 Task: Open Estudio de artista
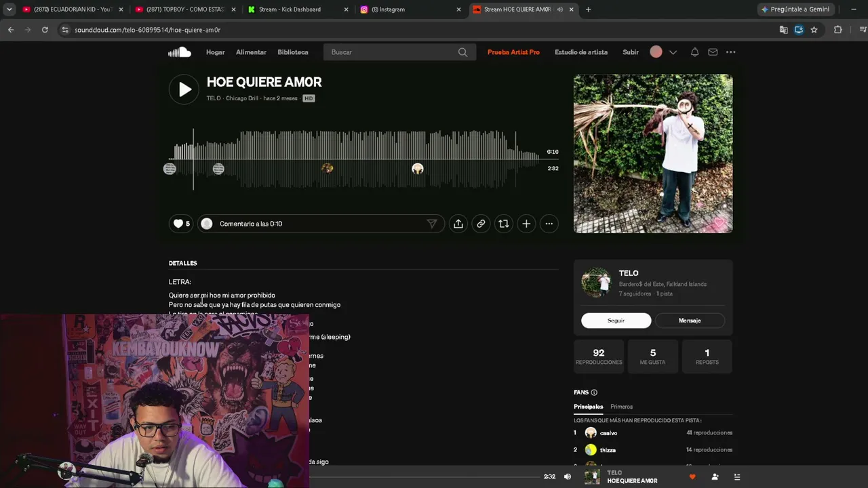pyautogui.click(x=581, y=52)
